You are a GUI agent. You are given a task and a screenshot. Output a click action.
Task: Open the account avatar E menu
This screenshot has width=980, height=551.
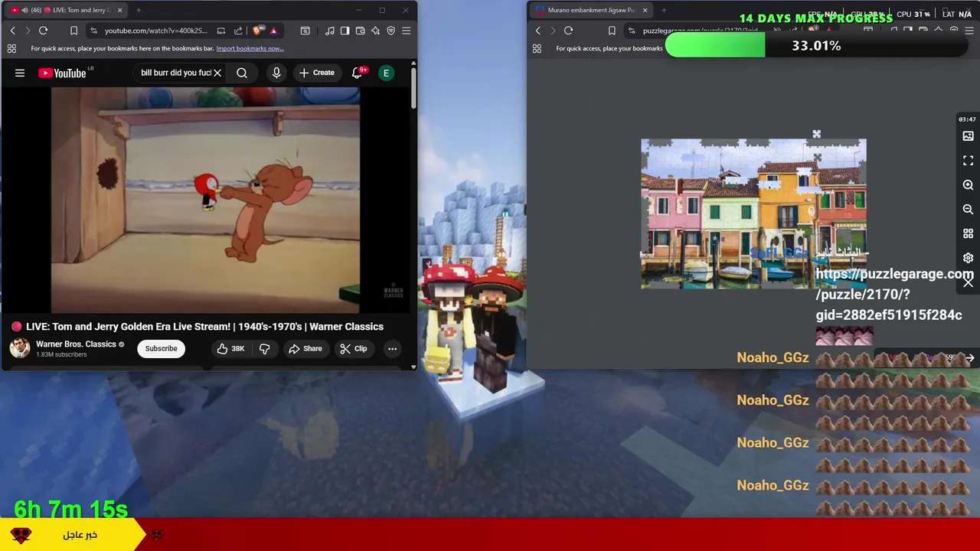(387, 73)
